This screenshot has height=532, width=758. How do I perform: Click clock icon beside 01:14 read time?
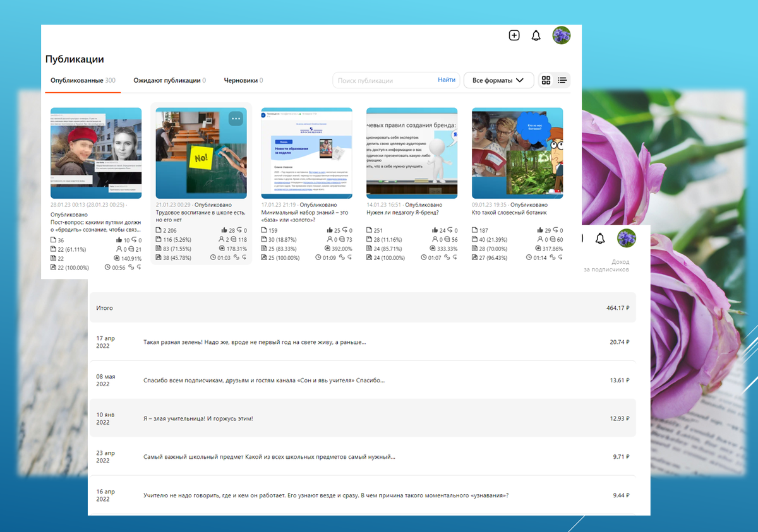coord(529,257)
